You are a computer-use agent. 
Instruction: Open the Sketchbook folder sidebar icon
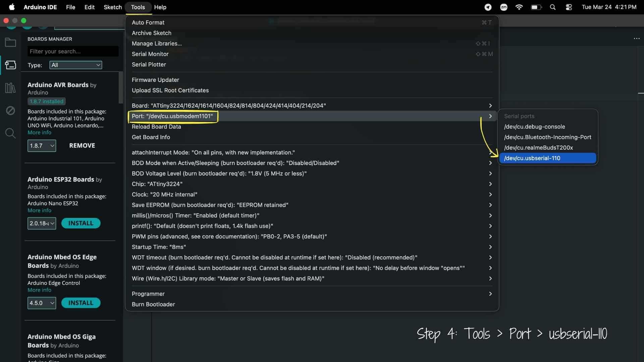click(10, 43)
